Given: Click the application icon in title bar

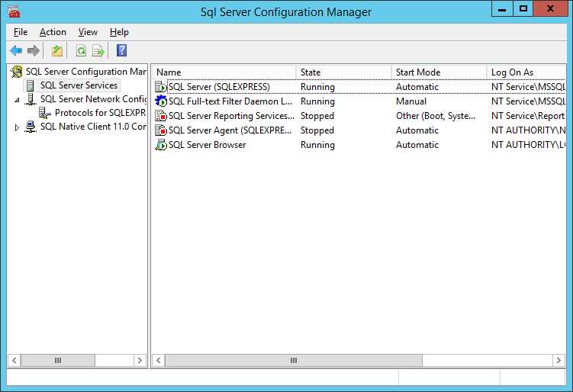Looking at the screenshot, I should (x=14, y=11).
